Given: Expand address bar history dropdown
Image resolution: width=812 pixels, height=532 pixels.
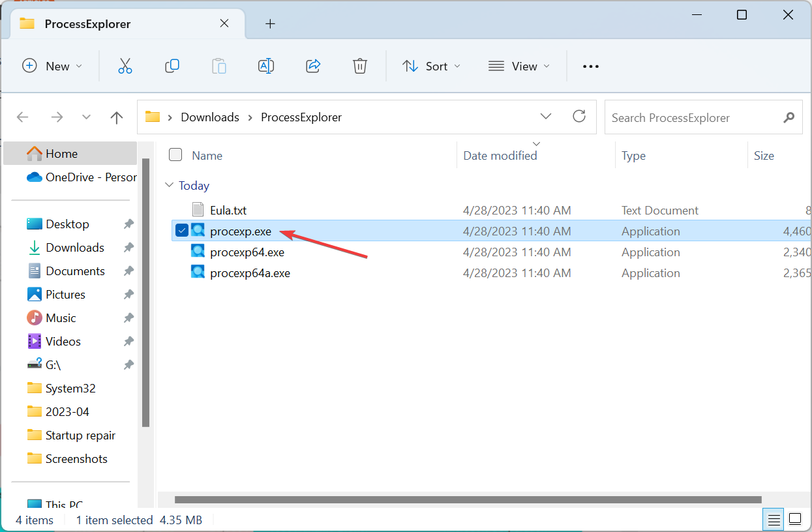Looking at the screenshot, I should tap(546, 117).
